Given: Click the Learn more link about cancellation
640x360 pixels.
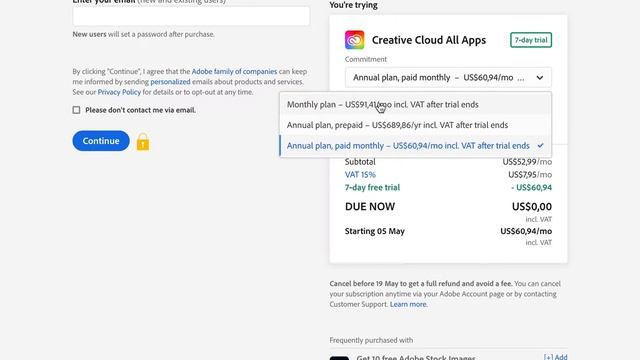Looking at the screenshot, I should coord(408,304).
